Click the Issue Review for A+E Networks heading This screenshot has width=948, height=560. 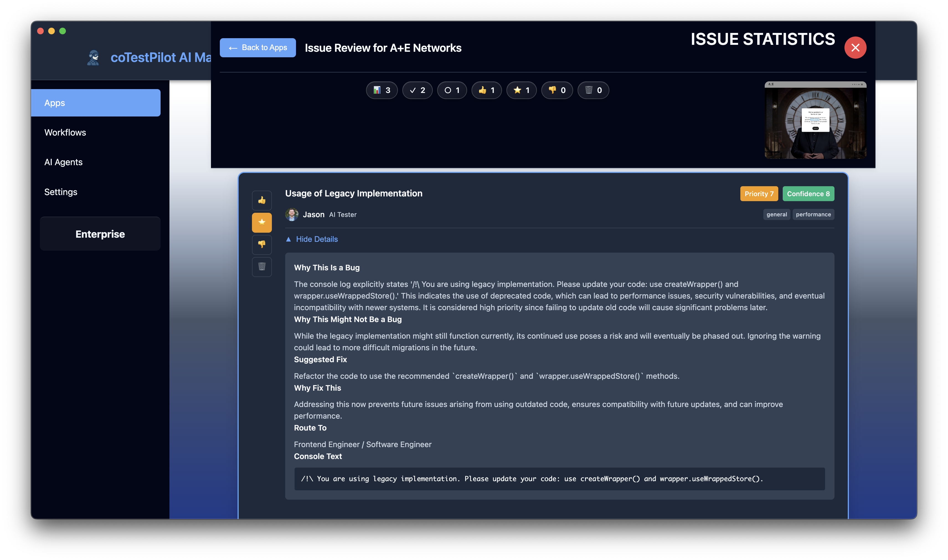coord(383,48)
